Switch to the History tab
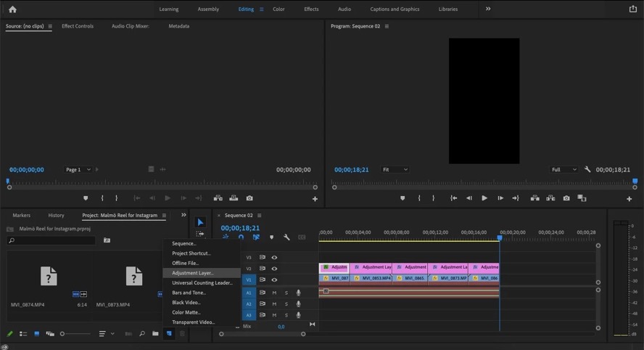Screen dimensions: 644x350 click(x=56, y=215)
